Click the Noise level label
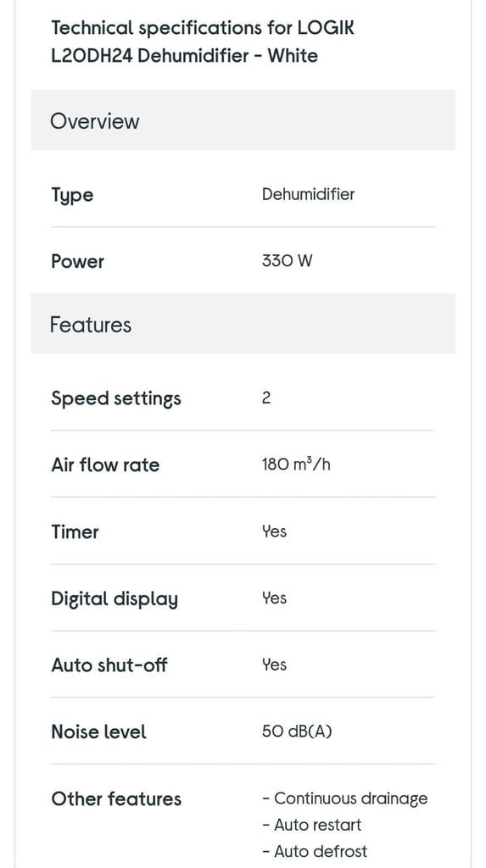This screenshot has height=868, width=486. (98, 732)
